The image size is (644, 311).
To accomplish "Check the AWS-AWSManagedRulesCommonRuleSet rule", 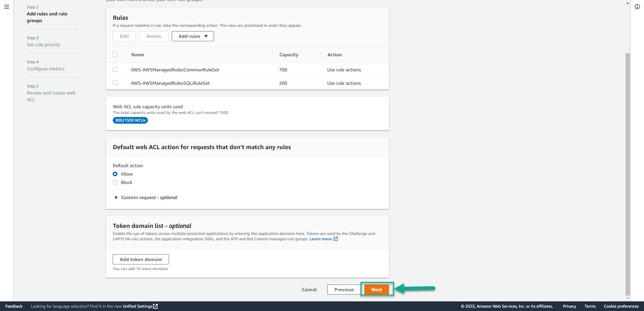I will coord(115,69).
